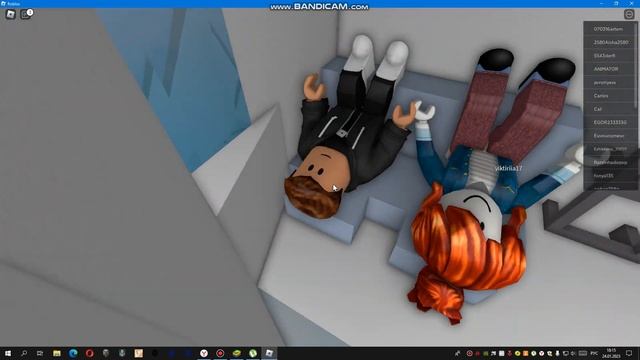Select player ANIMATOR in player list
Screen dimensions: 640x360
(608, 69)
